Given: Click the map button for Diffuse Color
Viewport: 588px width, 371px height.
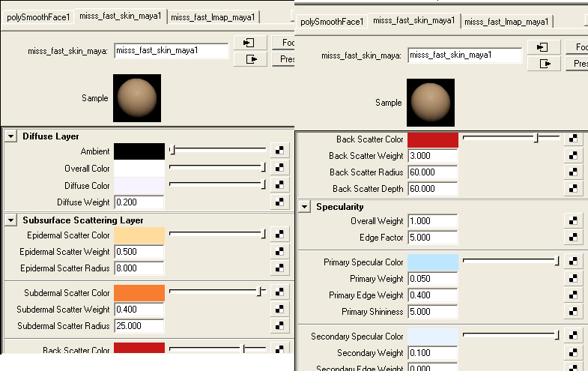Looking at the screenshot, I should [279, 185].
